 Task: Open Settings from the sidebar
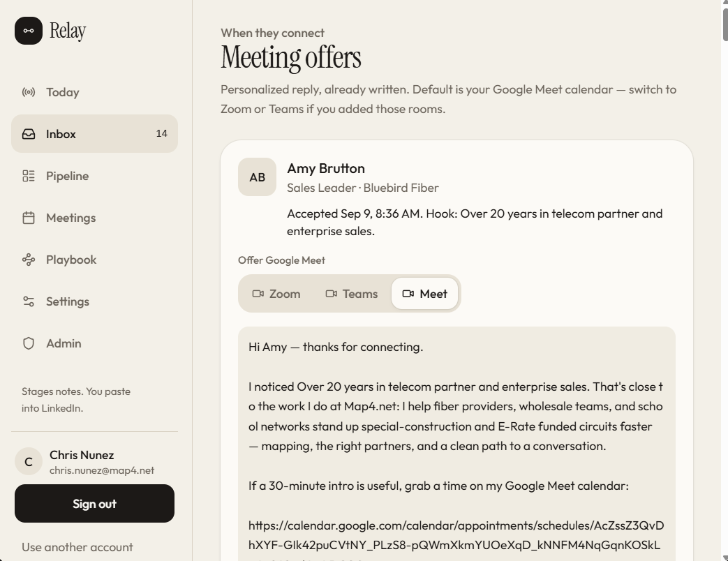click(95, 301)
